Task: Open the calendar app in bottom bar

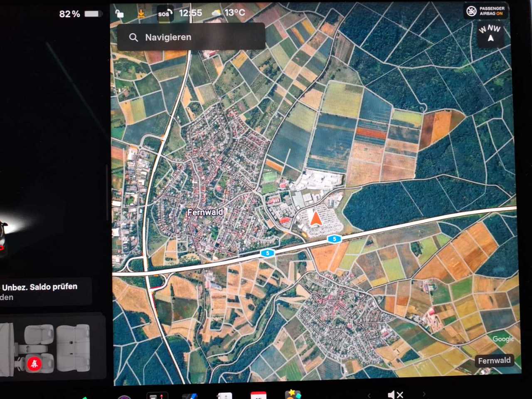Action: [x=259, y=395]
